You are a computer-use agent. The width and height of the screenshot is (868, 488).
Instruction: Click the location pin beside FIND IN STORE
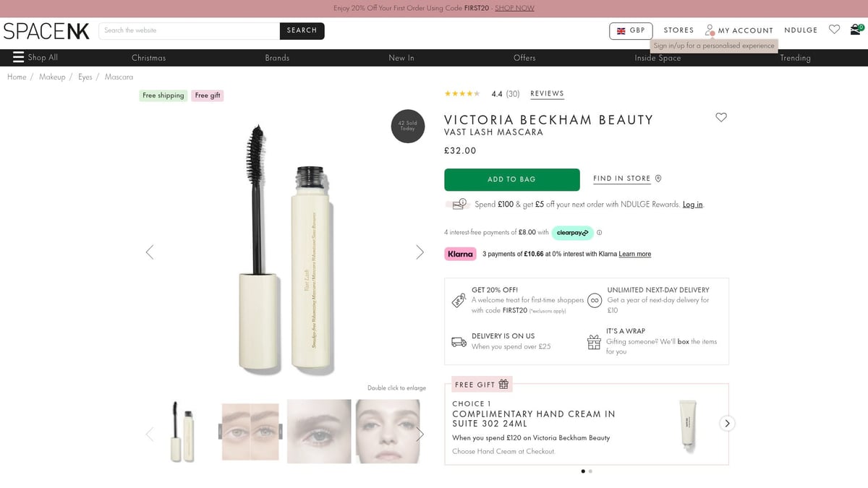click(x=658, y=178)
